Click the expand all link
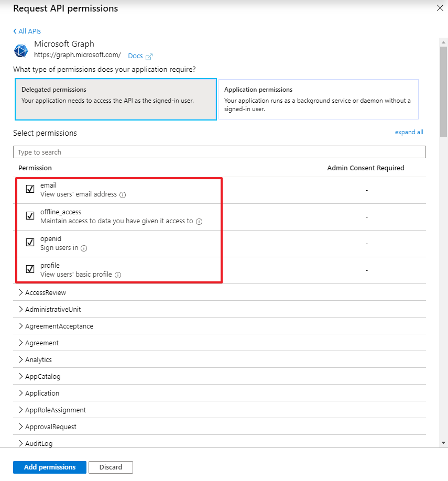 pos(409,132)
